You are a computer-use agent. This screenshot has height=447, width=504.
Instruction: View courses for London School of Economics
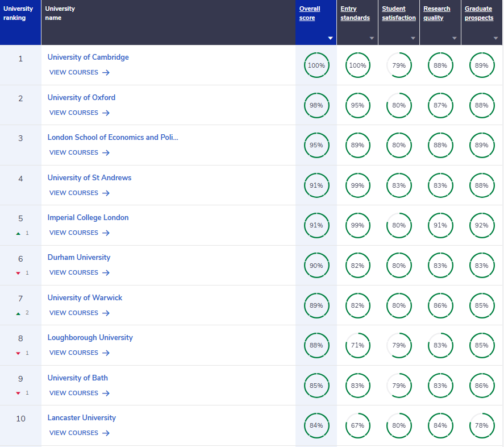[x=80, y=152]
